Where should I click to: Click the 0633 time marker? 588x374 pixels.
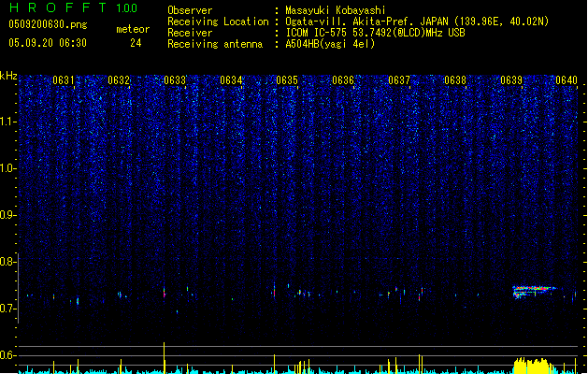tap(175, 80)
